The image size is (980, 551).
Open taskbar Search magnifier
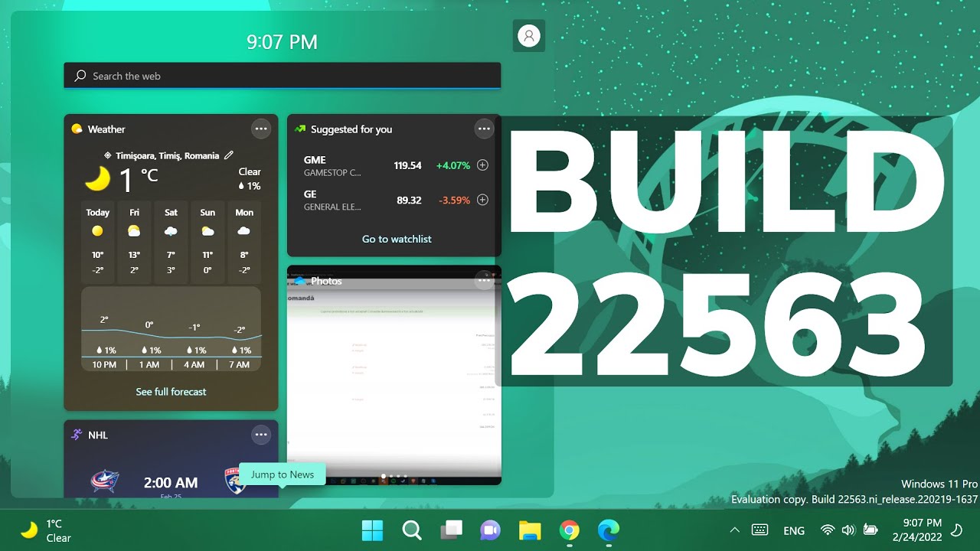click(412, 530)
